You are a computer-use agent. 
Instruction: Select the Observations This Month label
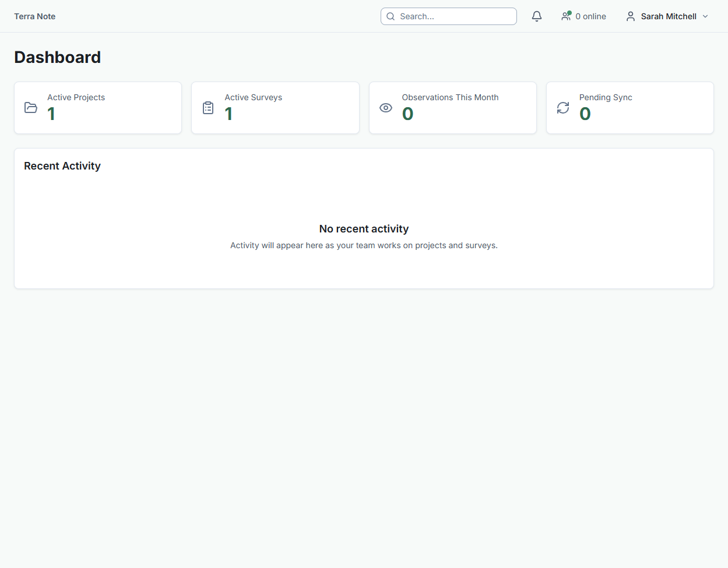point(450,97)
